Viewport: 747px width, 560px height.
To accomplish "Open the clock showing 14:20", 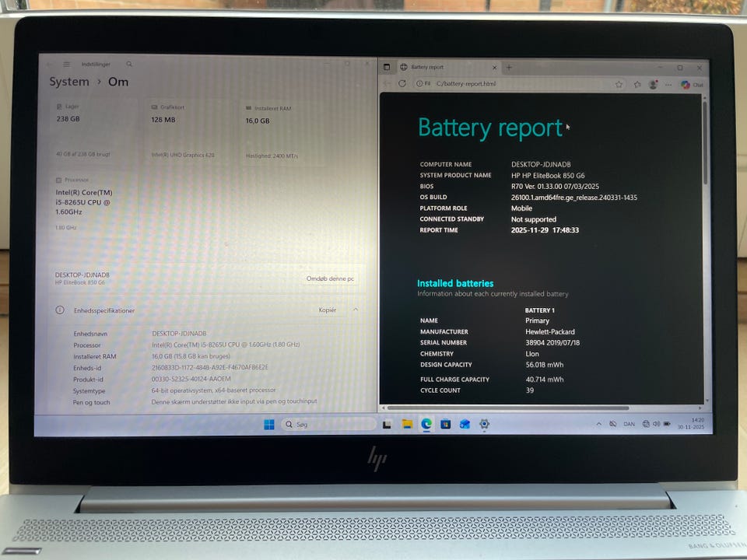I will 692,423.
